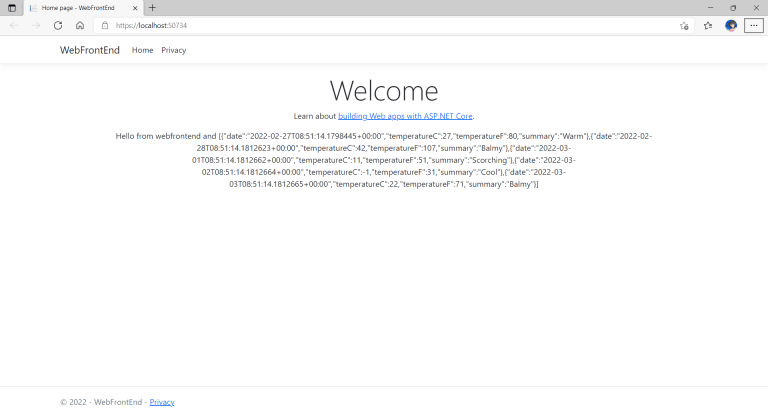Select Home in the navigation bar
Screen dimensions: 768x416
[143, 50]
